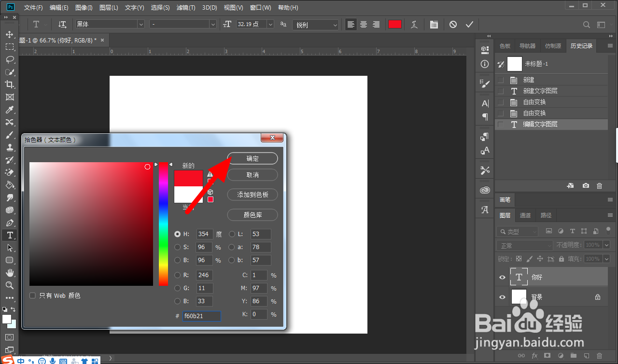Open layer filter type dropdown 类型
This screenshot has height=364, width=618.
518,232
